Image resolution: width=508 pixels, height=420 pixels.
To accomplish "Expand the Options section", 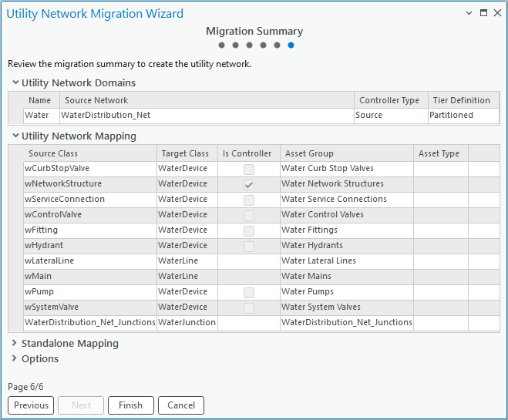I will tap(14, 359).
